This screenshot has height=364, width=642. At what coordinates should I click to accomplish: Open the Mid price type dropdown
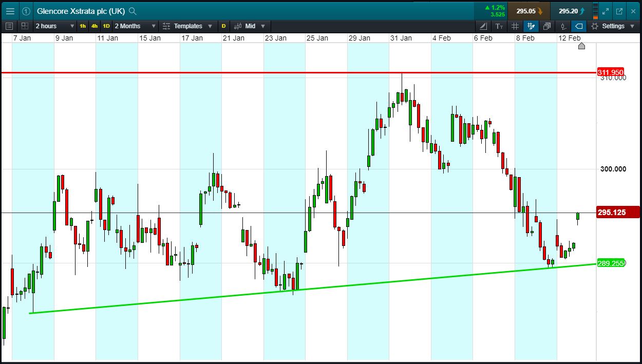[x=255, y=26]
